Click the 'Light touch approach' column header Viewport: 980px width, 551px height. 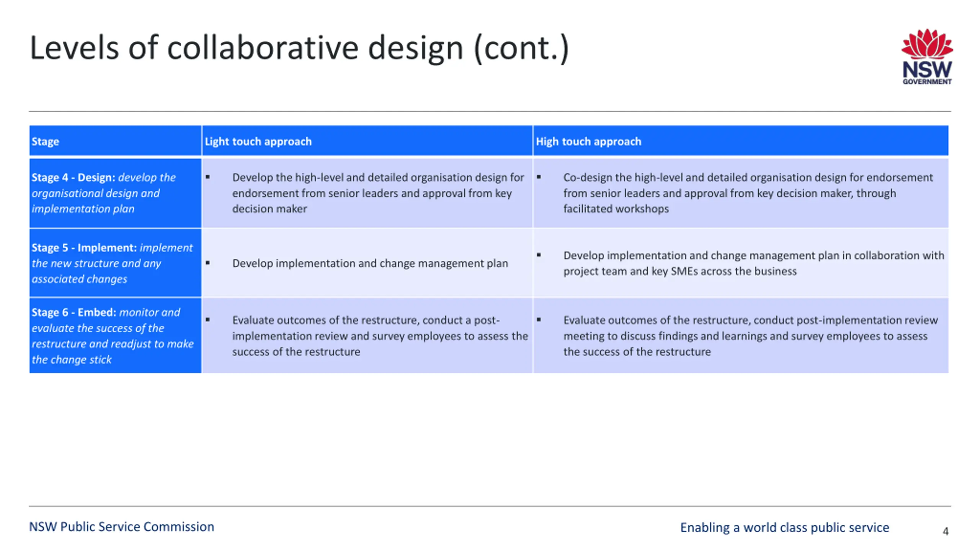click(x=367, y=141)
